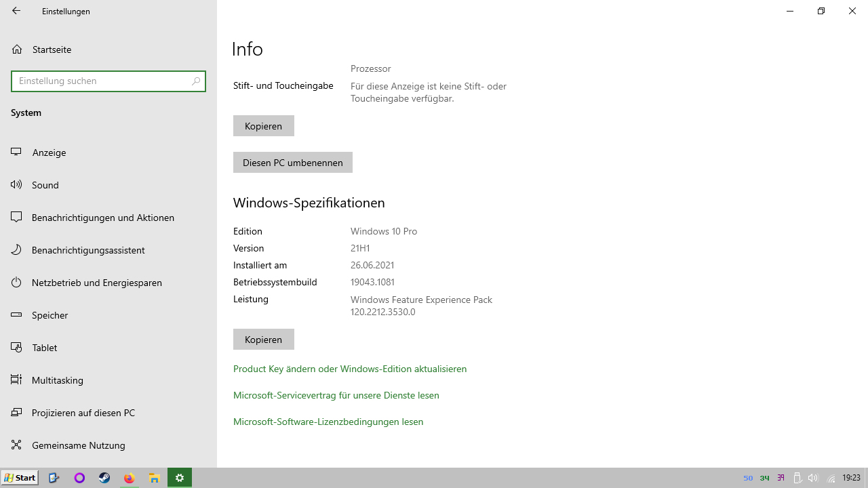This screenshot has height=488, width=868.
Task: Click the Info page title
Action: pyautogui.click(x=248, y=49)
